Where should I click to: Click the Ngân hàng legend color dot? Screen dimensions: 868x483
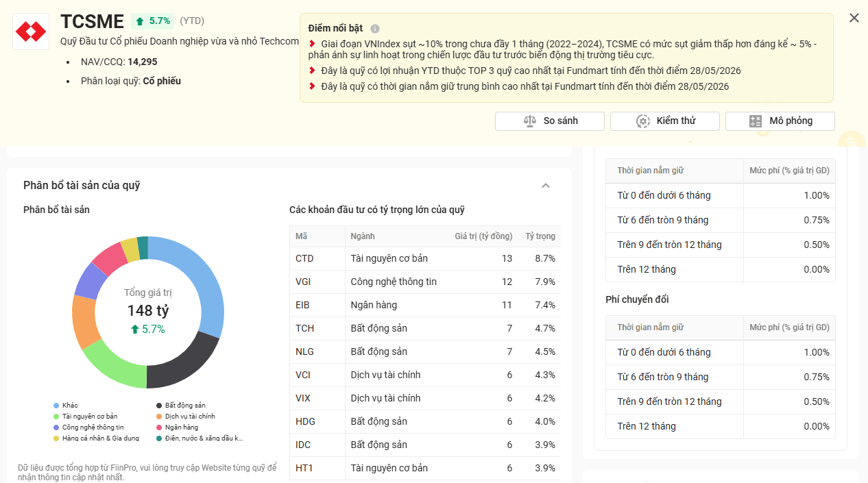[159, 428]
